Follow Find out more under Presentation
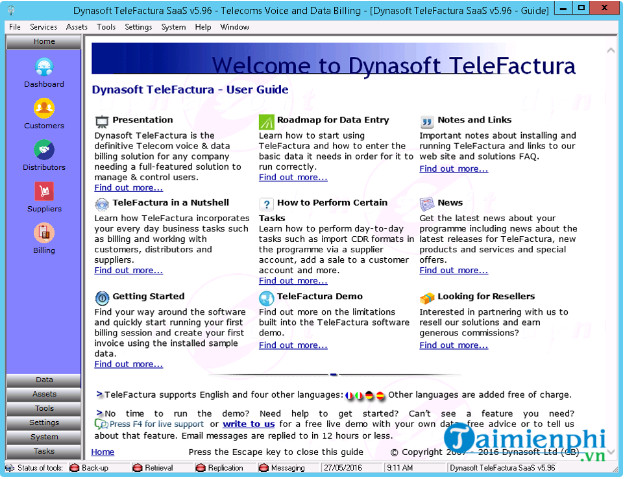 [x=129, y=188]
